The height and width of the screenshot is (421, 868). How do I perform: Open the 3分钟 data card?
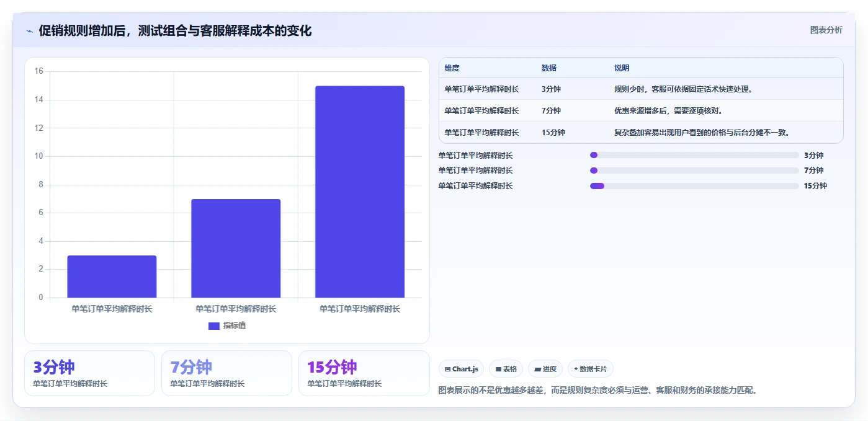pos(89,373)
